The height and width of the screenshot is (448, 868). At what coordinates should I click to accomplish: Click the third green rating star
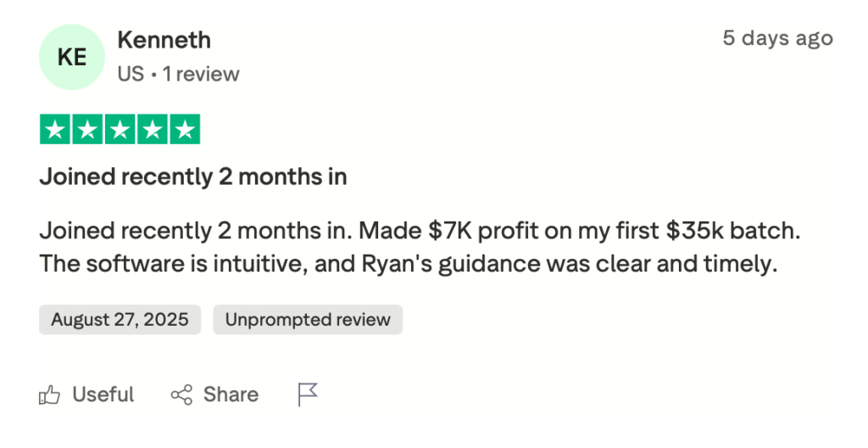(x=120, y=129)
